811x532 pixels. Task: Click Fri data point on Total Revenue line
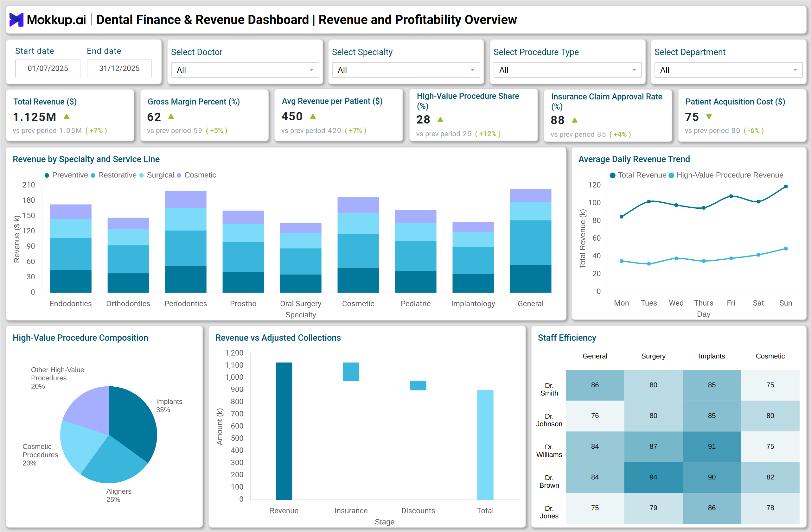click(731, 196)
